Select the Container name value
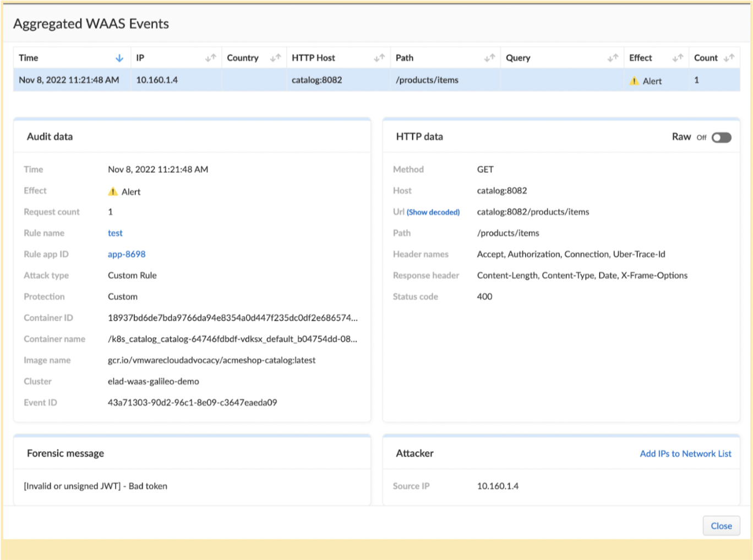Viewport: 753px width, 560px height. point(232,339)
